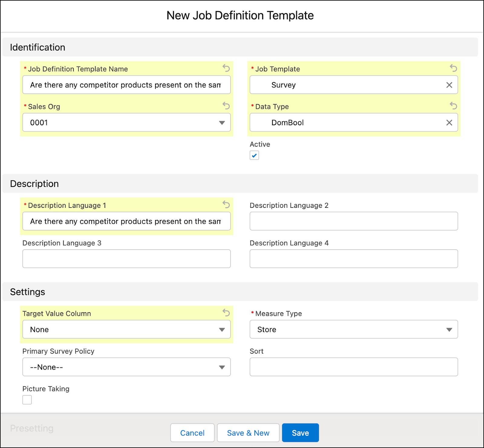Click the Save button
The height and width of the screenshot is (448, 484).
[300, 433]
